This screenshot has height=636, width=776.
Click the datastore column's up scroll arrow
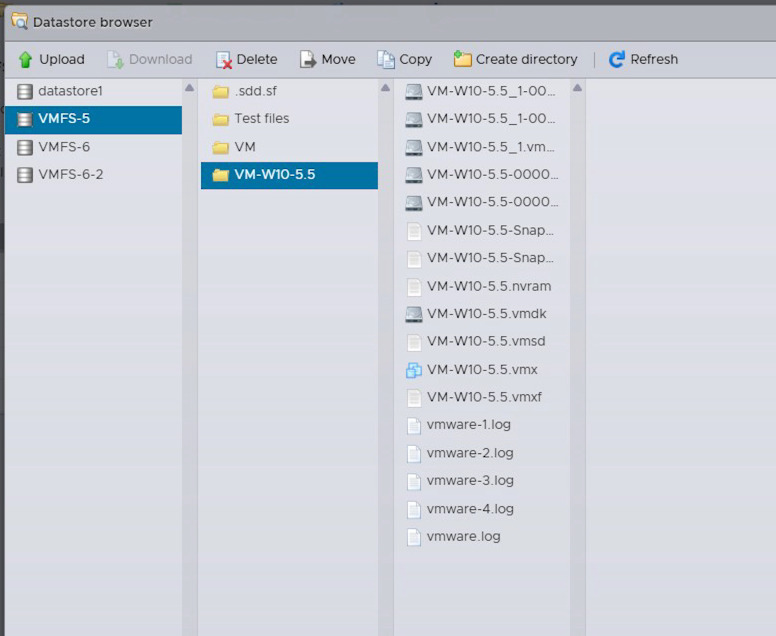(x=190, y=88)
